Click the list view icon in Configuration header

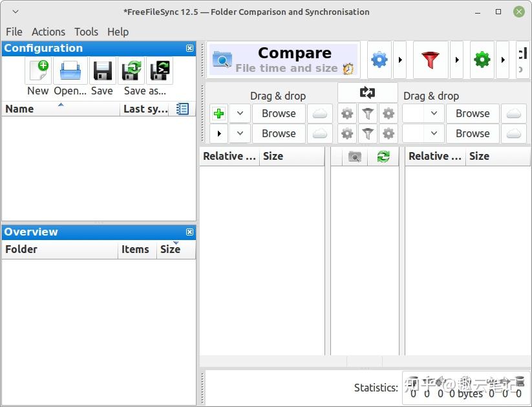pyautogui.click(x=182, y=109)
